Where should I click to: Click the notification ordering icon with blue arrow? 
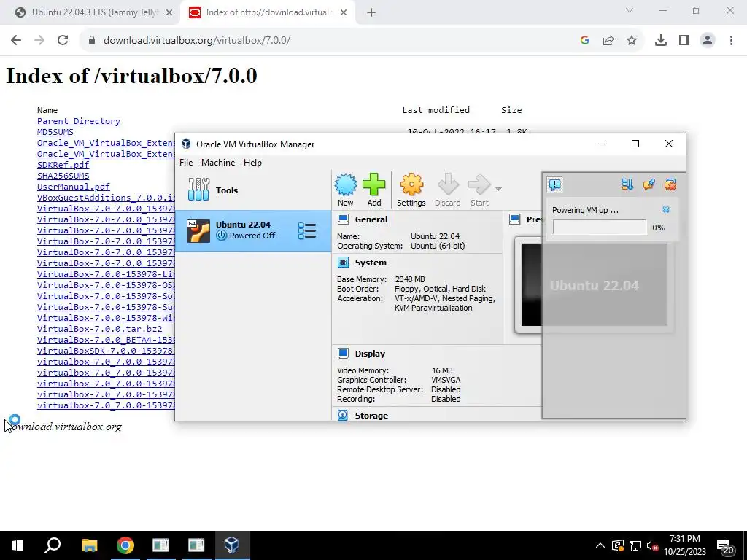[x=627, y=184]
